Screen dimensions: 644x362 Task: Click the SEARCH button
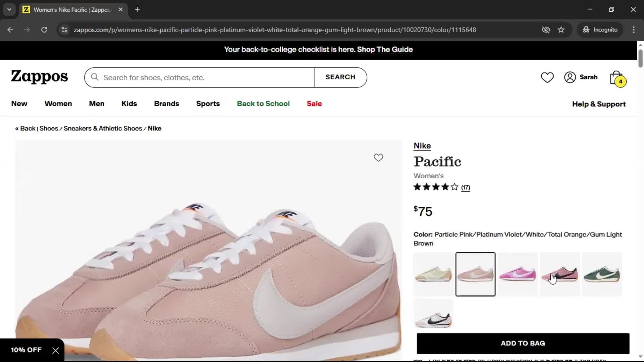[x=340, y=77]
